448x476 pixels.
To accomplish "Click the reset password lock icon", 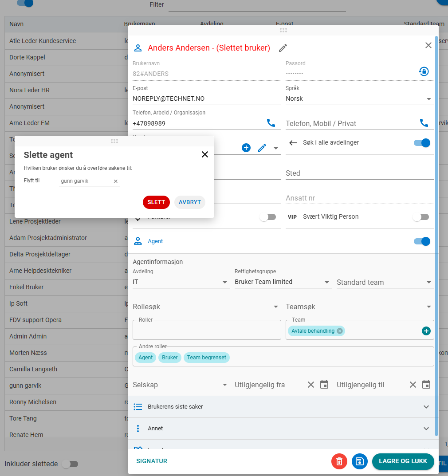I will point(424,71).
